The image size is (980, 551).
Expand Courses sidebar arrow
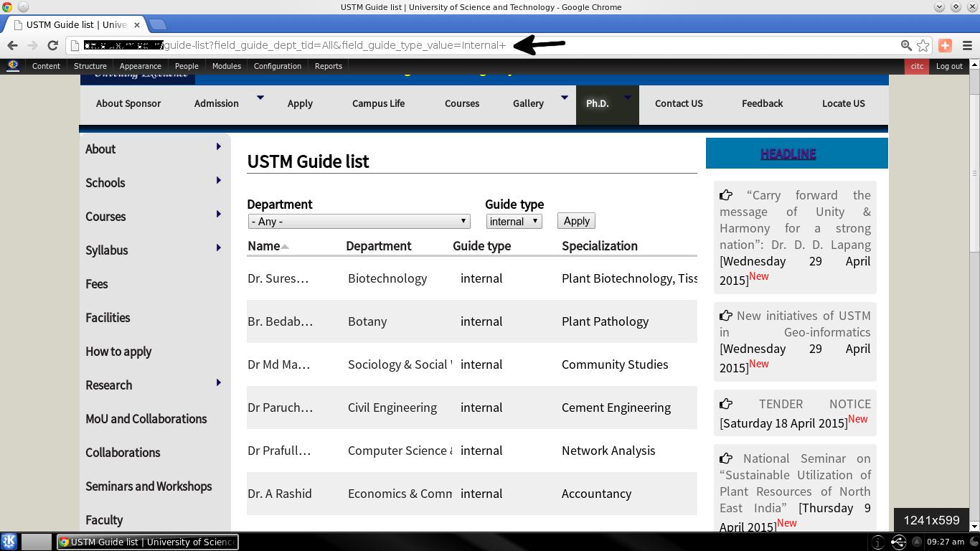point(218,214)
